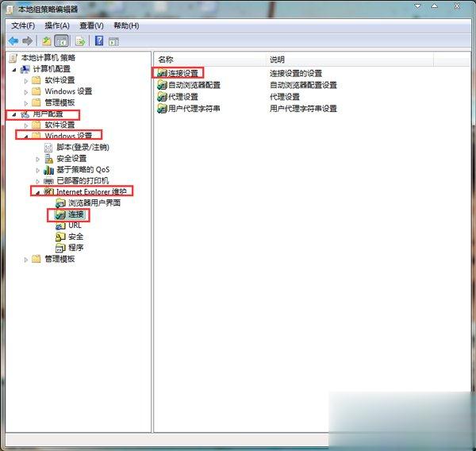Click the 用户配置 user icon
476x451 pixels.
(x=25, y=114)
